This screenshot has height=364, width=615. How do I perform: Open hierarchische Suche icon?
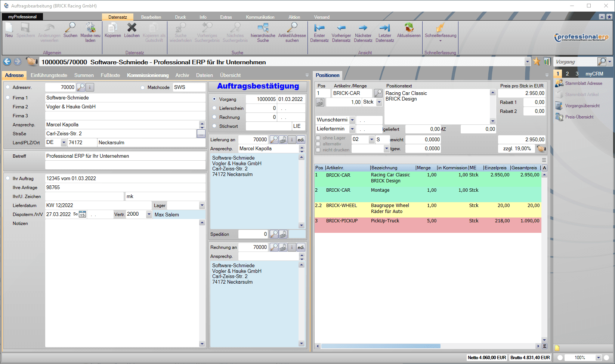pyautogui.click(x=263, y=28)
